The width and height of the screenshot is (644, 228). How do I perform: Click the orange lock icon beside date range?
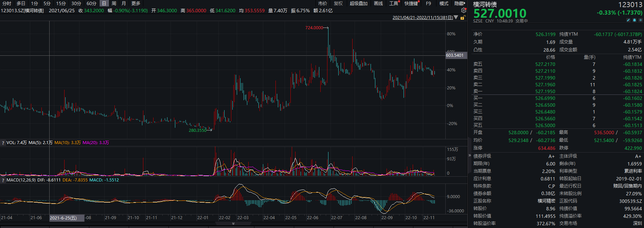point(462,18)
